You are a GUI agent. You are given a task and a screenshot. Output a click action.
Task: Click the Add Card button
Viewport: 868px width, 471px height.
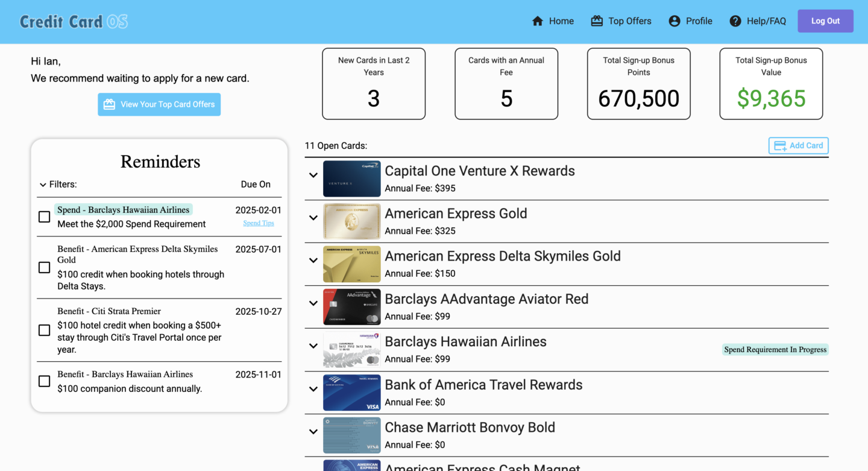point(798,145)
